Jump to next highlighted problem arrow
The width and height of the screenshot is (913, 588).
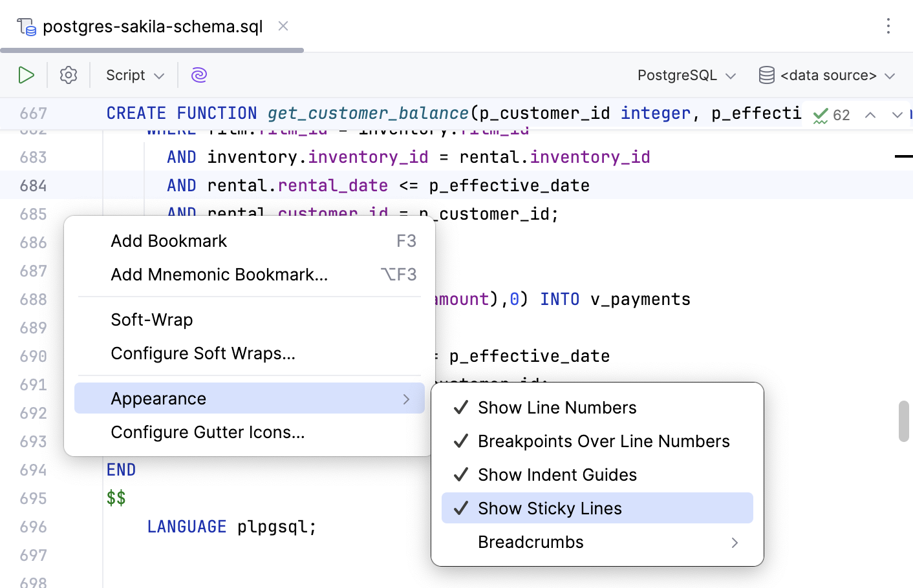click(897, 115)
